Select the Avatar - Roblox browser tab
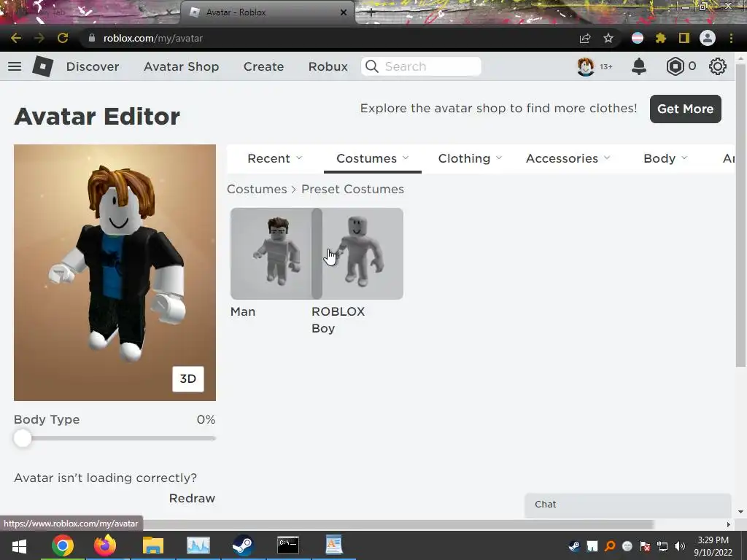747x560 pixels. click(x=267, y=12)
